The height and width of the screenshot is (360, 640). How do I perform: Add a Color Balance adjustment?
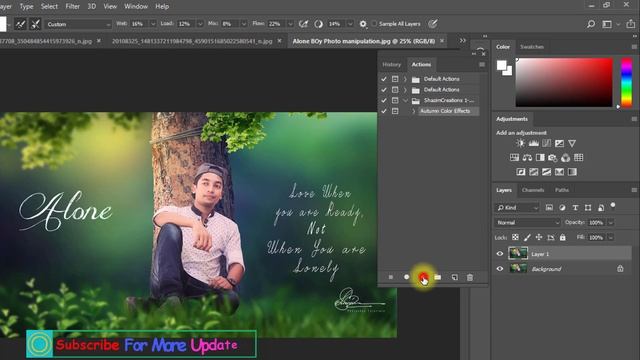(527, 158)
